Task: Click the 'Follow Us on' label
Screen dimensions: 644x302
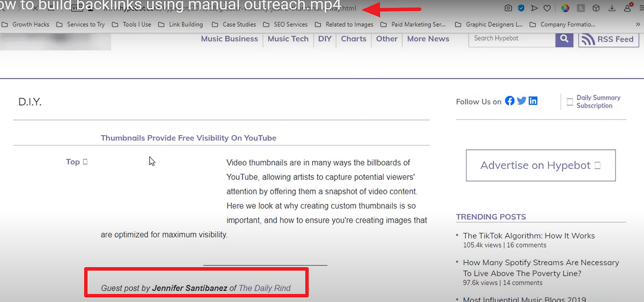Action: click(478, 102)
